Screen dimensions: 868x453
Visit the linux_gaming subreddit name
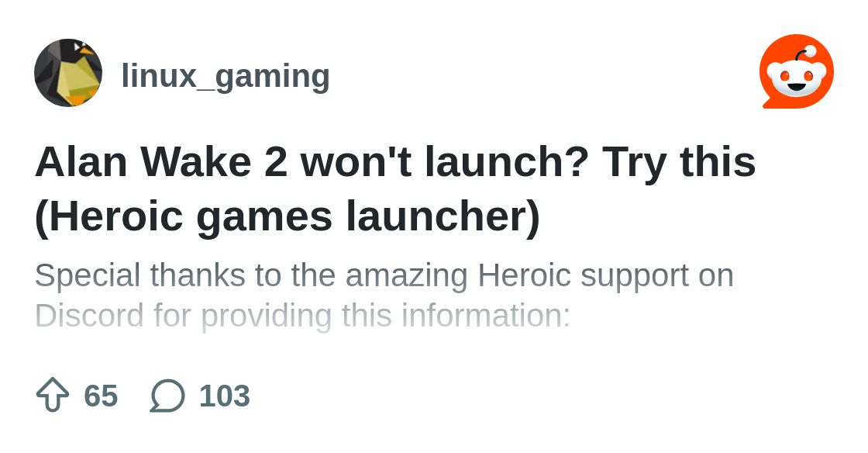point(226,75)
